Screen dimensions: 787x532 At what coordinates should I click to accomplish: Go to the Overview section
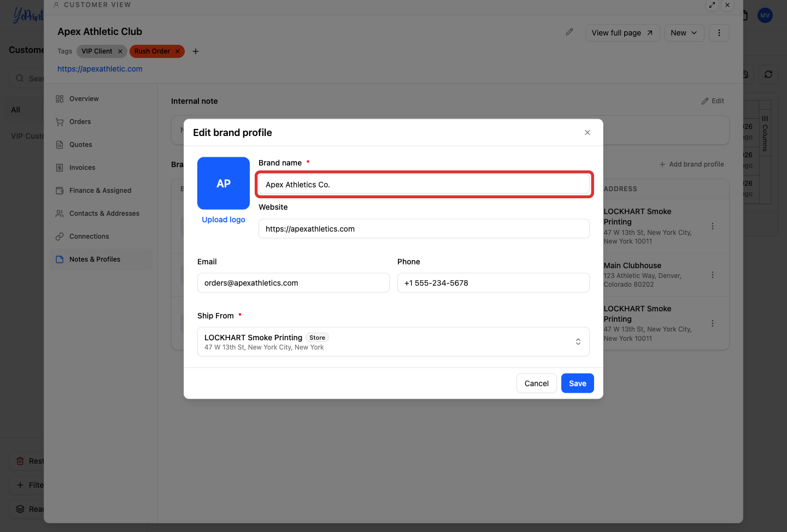click(x=102, y=99)
